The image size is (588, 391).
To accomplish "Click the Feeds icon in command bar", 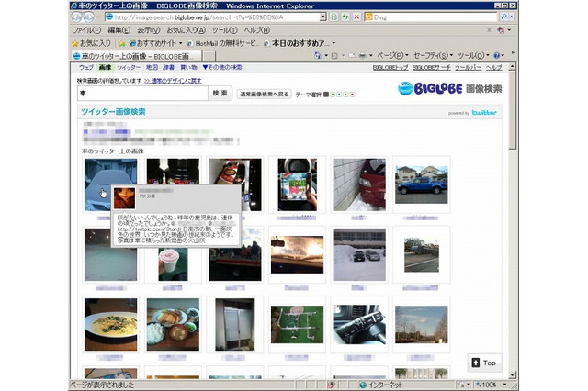I will tap(334, 55).
